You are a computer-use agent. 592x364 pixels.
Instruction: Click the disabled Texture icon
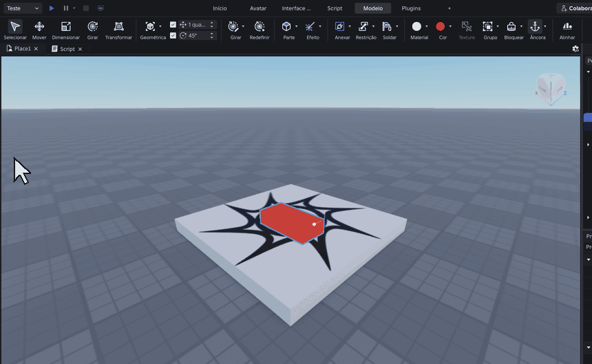467,26
